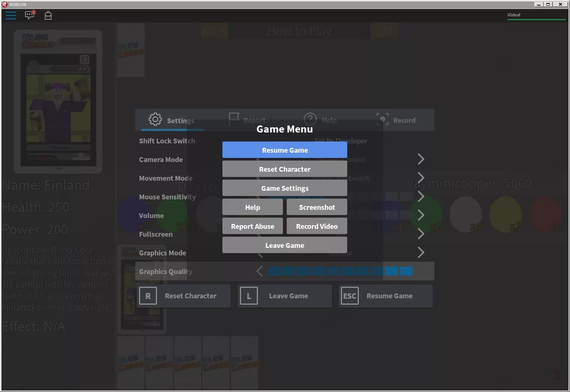Click the Settings gear icon
The image size is (570, 392).
point(155,119)
